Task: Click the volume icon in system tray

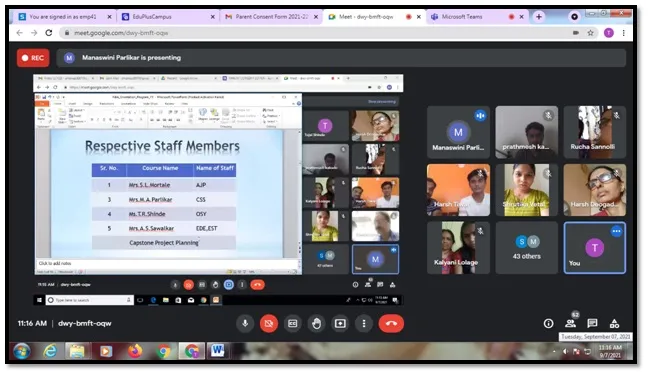Action: click(x=565, y=352)
